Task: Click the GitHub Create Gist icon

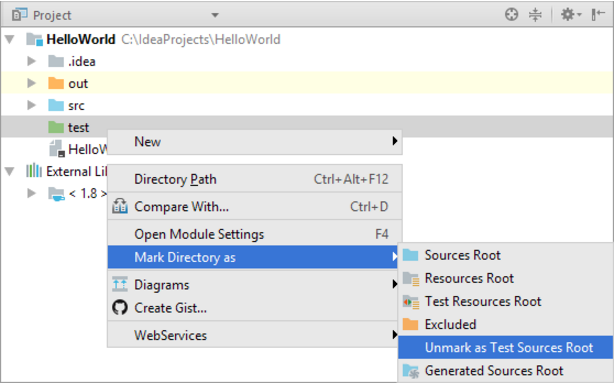Action: [120, 307]
